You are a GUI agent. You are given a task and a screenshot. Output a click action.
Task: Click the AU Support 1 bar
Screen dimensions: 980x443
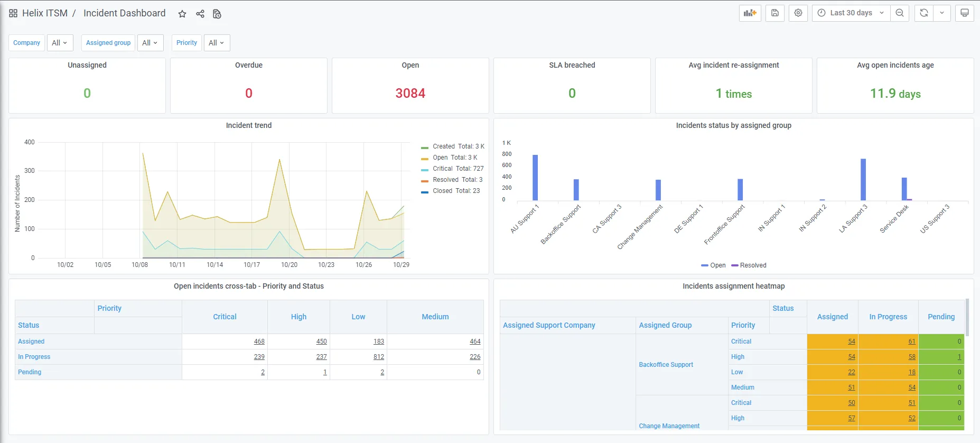tap(535, 178)
